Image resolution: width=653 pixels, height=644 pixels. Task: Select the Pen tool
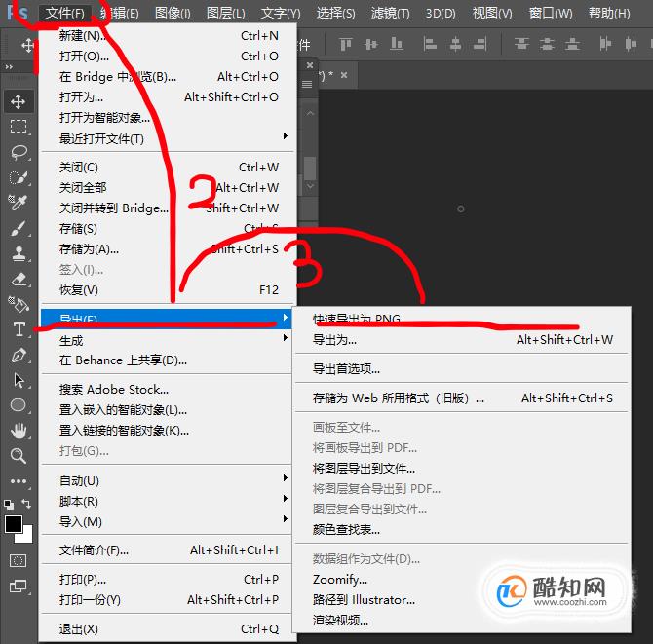[18, 355]
